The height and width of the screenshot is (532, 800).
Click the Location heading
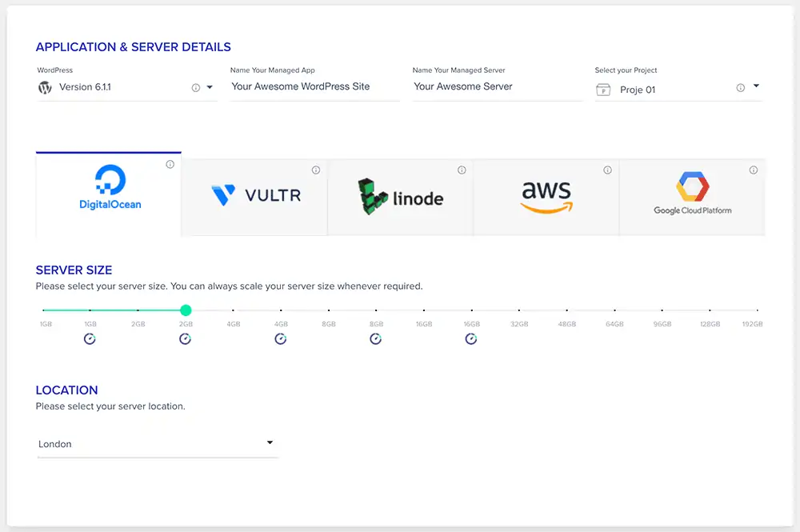pos(67,390)
